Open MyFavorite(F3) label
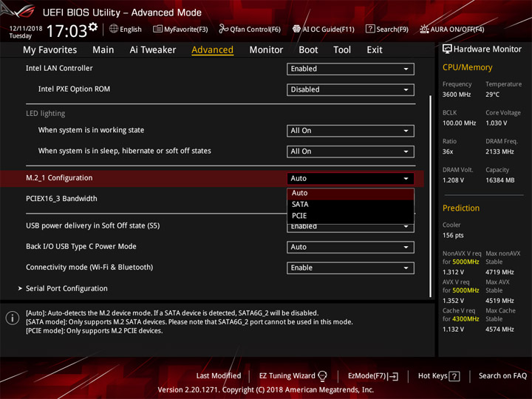 click(186, 30)
